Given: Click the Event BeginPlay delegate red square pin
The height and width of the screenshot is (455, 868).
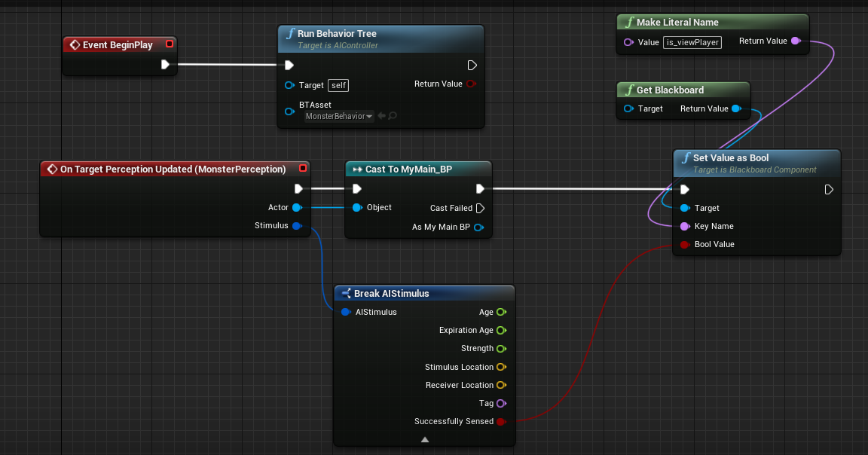Looking at the screenshot, I should (x=170, y=44).
